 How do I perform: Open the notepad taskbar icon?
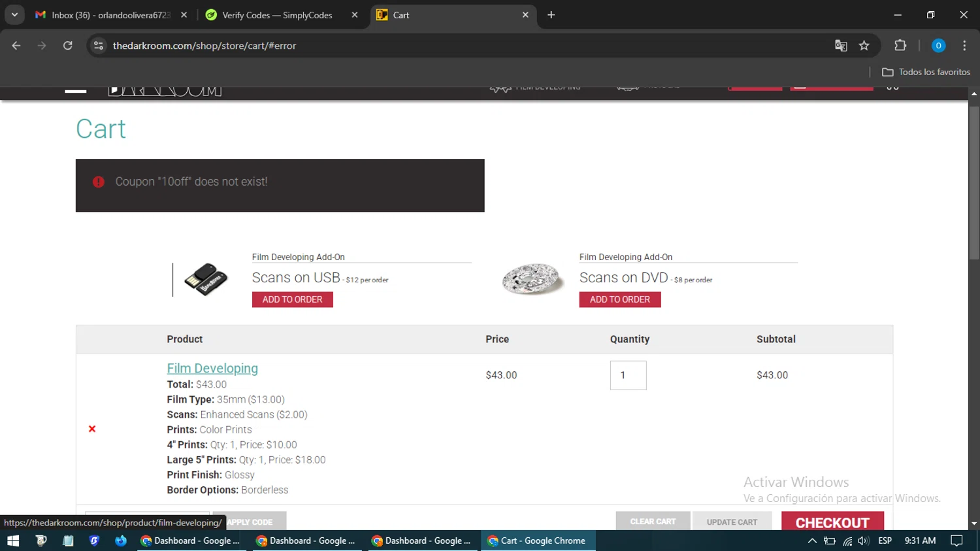pyautogui.click(x=68, y=541)
